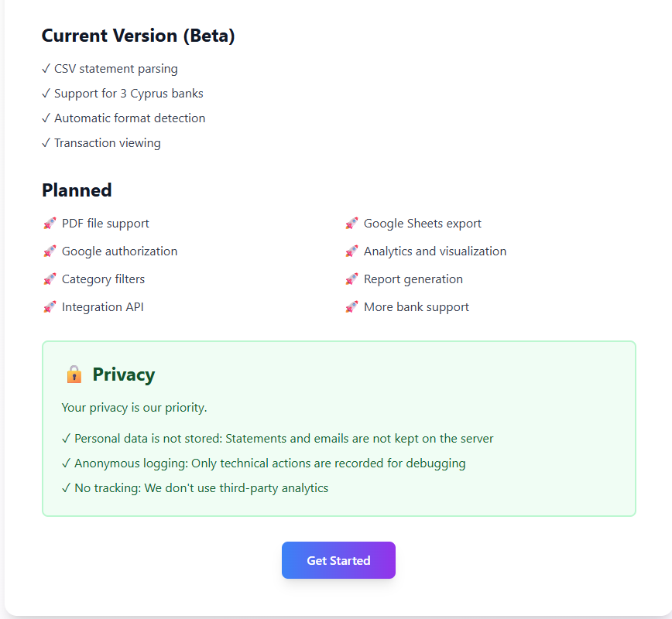Image resolution: width=672 pixels, height=619 pixels.
Task: Click the rocket icon beside Google authorization
Action: [49, 251]
